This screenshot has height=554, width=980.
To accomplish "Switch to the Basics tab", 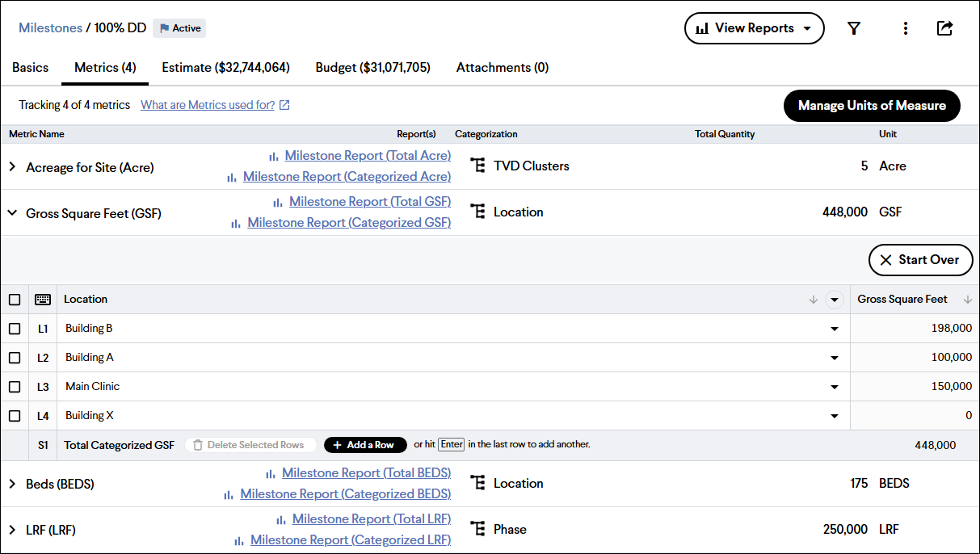I will 31,68.
